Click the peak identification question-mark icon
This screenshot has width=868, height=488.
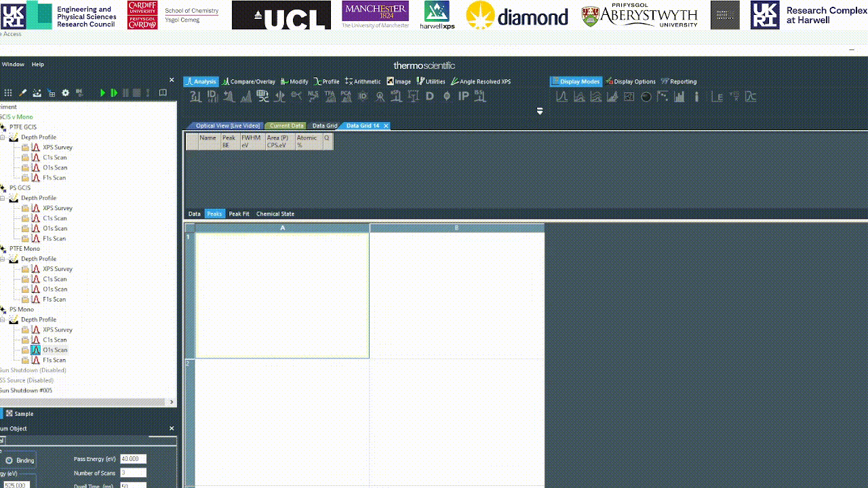(196, 96)
